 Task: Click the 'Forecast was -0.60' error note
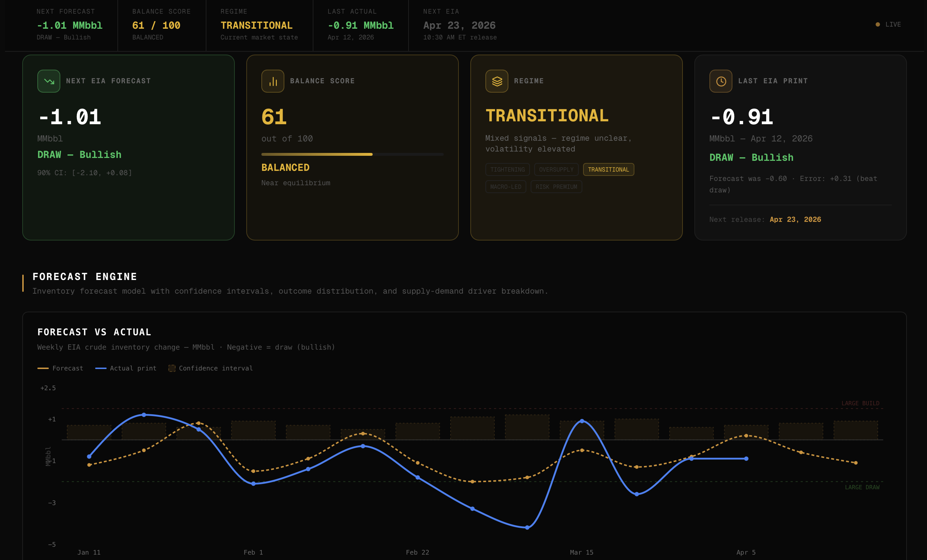(x=793, y=184)
